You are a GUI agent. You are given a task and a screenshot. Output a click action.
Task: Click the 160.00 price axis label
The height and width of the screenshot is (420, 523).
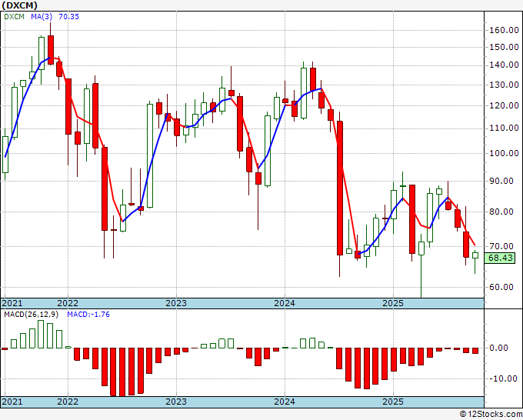(504, 30)
